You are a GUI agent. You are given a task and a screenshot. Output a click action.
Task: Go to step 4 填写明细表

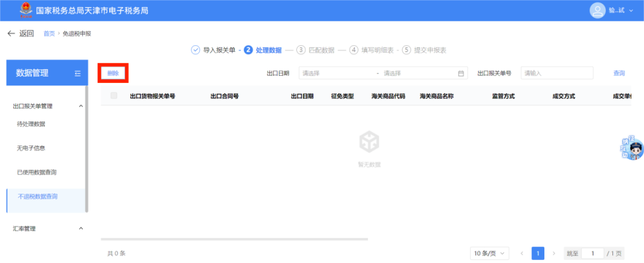[371, 50]
